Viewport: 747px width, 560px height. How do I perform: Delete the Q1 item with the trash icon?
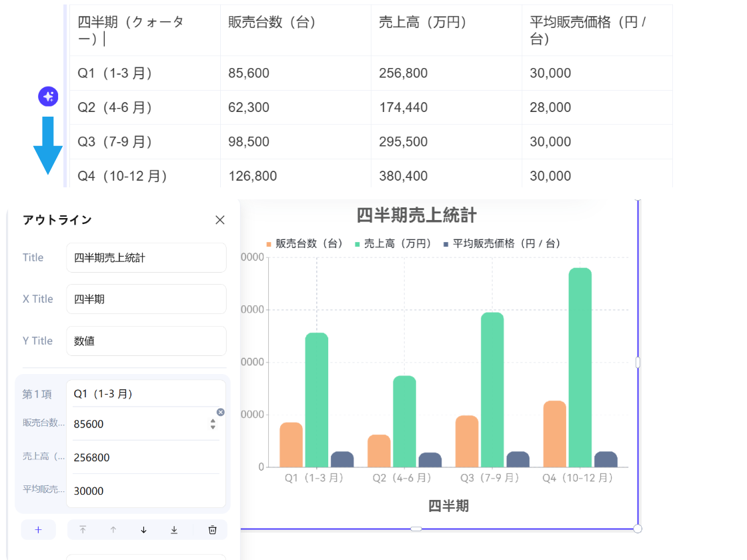click(x=212, y=530)
